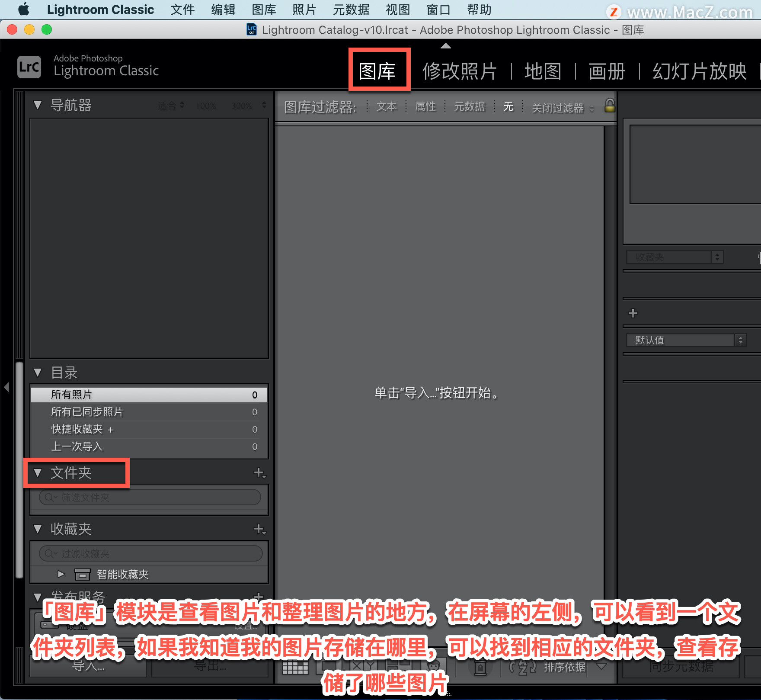761x700 pixels.
Task: Select 无 to disable library filters
Action: [508, 106]
